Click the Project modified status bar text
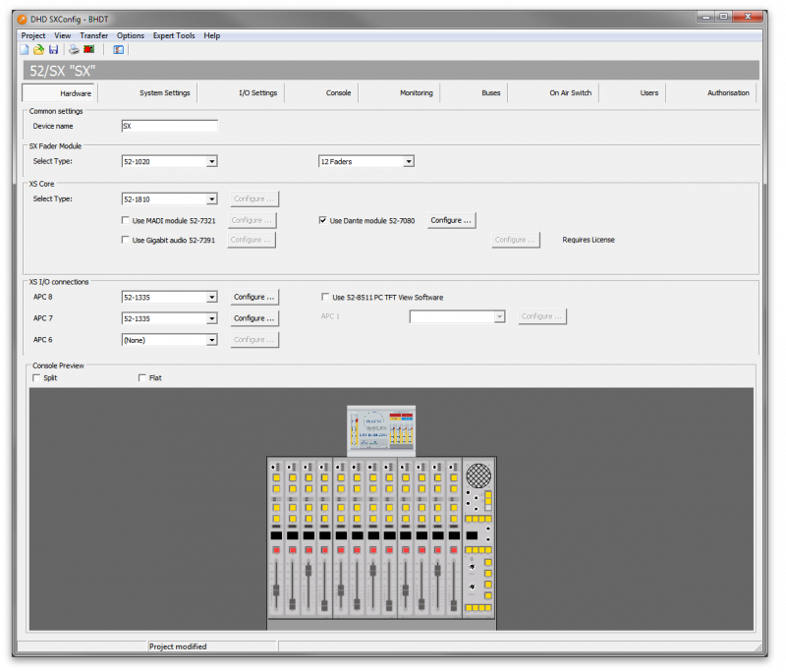Viewport: 786px width, 672px height. pos(178,646)
